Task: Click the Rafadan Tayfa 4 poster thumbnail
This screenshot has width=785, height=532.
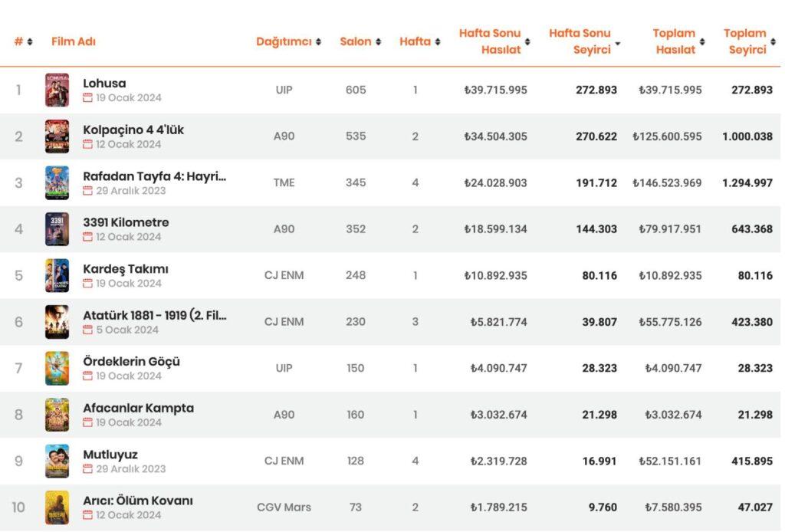Action: 57,183
